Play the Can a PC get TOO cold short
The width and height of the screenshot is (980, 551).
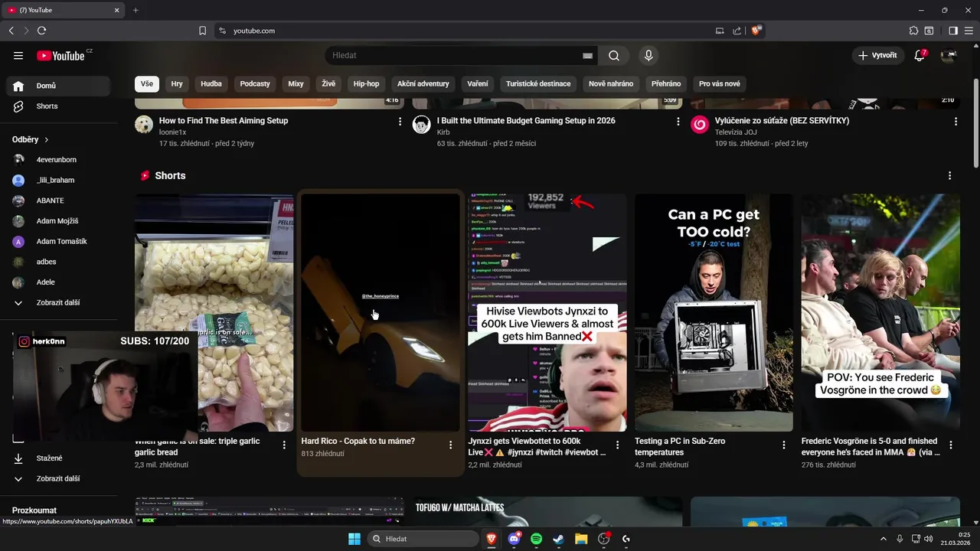pyautogui.click(x=714, y=312)
